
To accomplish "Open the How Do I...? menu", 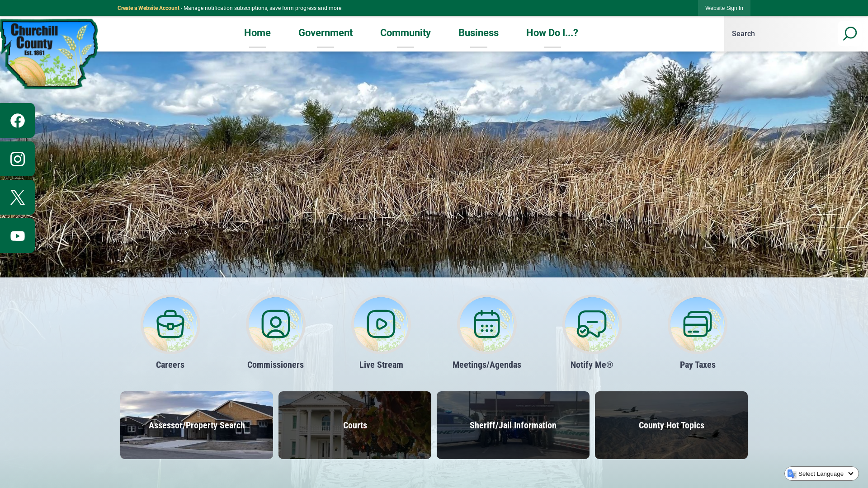I will click(x=552, y=33).
